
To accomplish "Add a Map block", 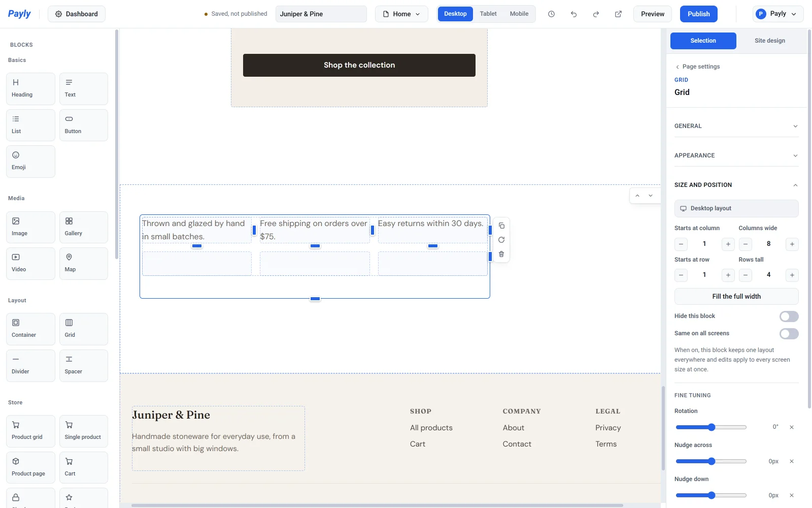I will pyautogui.click(x=84, y=264).
